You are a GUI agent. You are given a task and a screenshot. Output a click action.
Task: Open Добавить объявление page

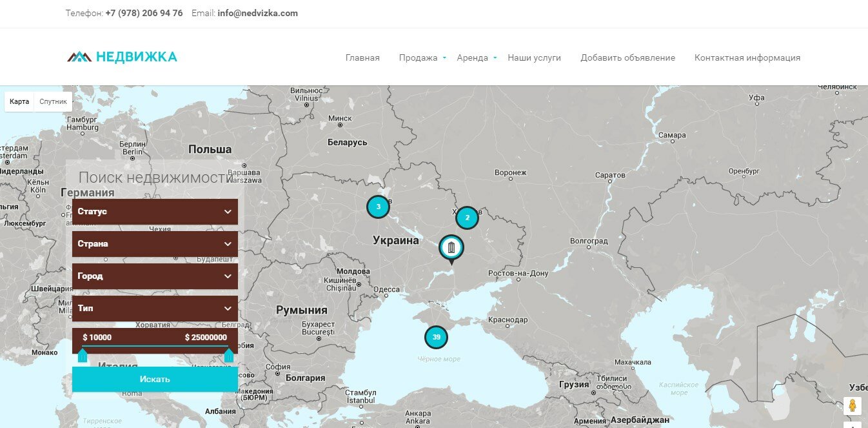627,57
